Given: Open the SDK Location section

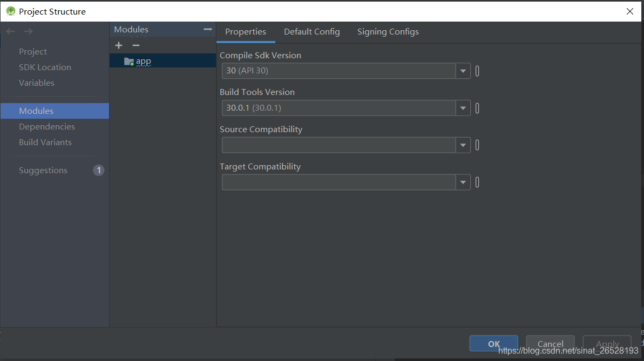Looking at the screenshot, I should pyautogui.click(x=45, y=67).
